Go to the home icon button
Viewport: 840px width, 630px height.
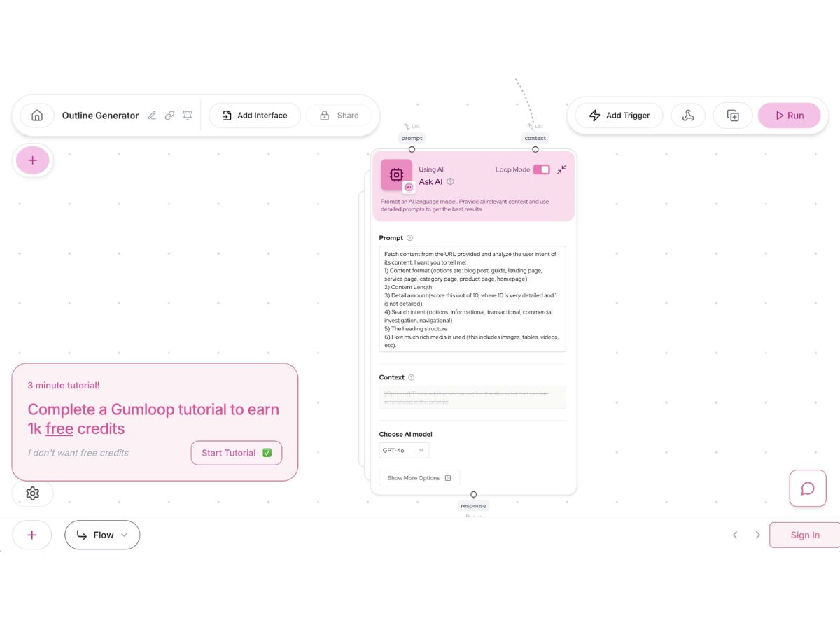coord(37,115)
